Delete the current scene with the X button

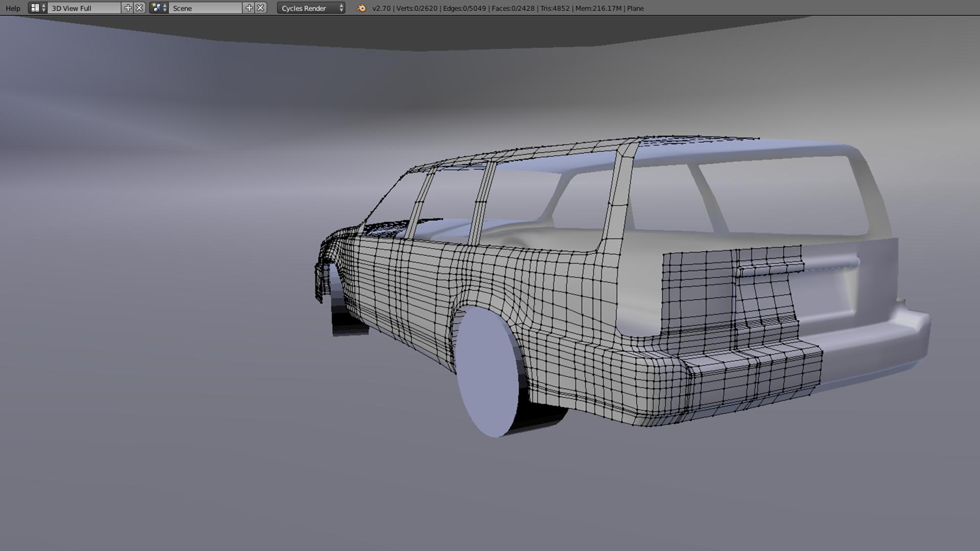coord(260,8)
